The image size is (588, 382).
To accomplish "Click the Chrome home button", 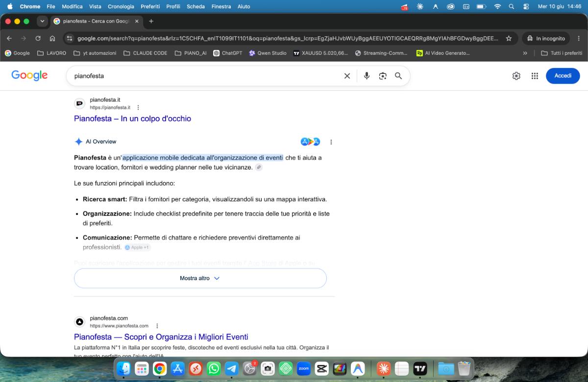I will (x=52, y=38).
